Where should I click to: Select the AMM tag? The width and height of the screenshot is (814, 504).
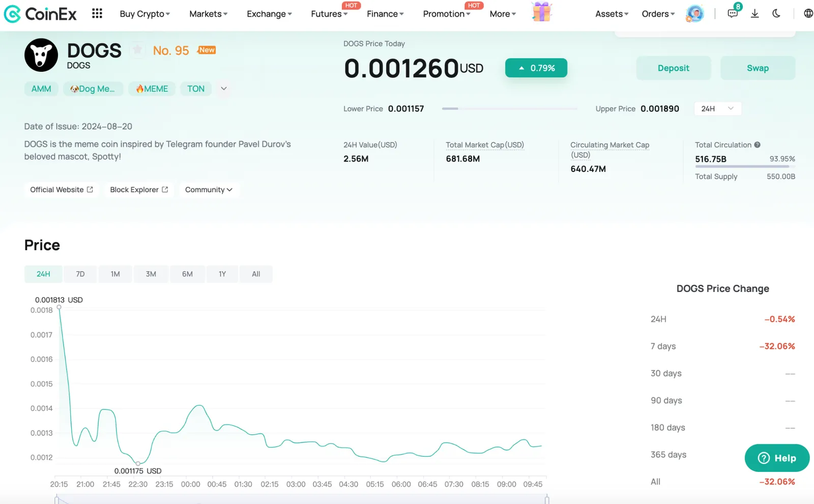(41, 89)
